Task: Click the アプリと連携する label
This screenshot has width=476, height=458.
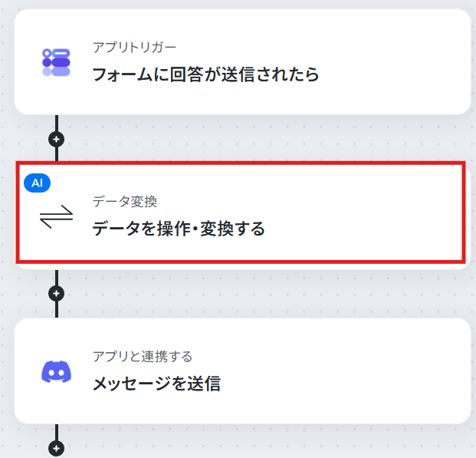Action: tap(143, 356)
